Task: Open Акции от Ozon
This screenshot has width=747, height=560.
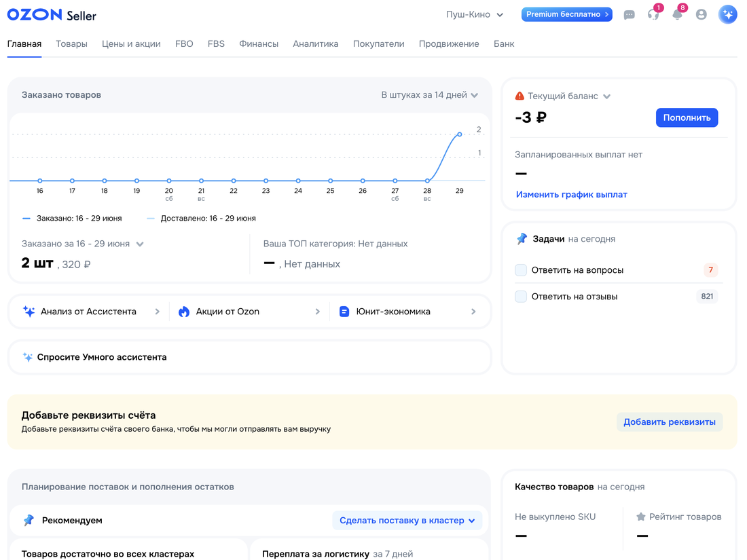Action: point(249,312)
